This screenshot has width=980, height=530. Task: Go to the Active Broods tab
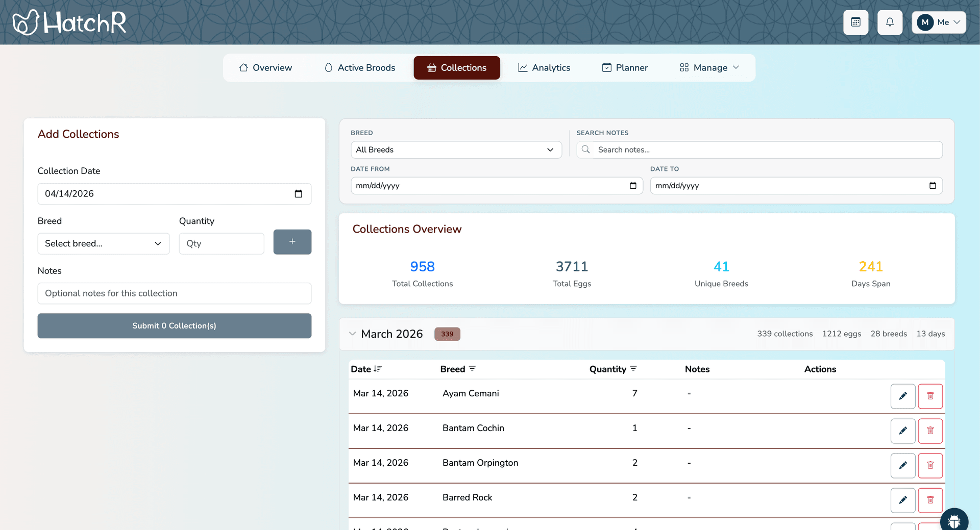click(x=360, y=68)
